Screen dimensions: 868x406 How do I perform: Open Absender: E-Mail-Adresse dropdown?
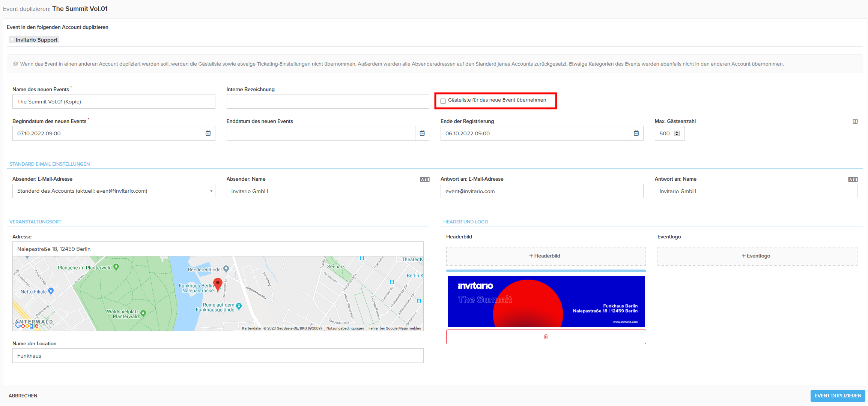click(x=113, y=191)
